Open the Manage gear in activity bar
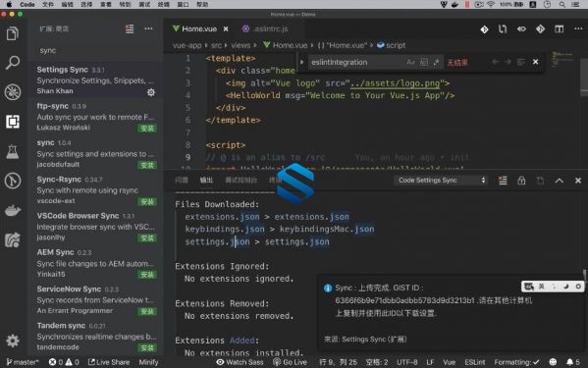588x368 pixels. [13, 341]
